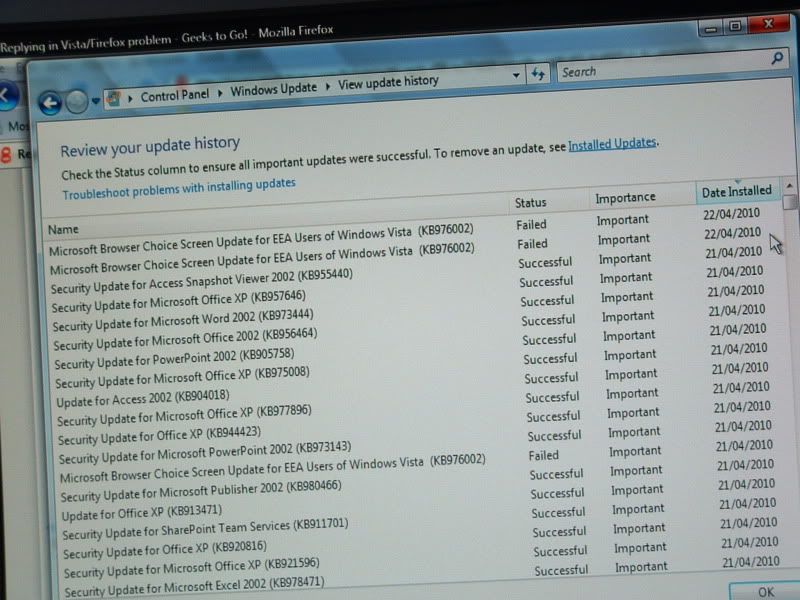Click the scrollbar up arrow of update list

tap(789, 185)
